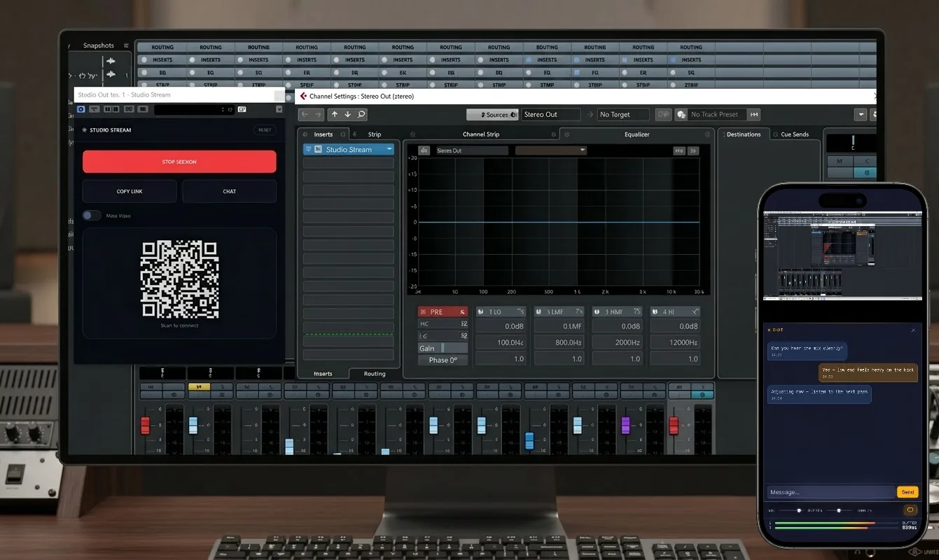
Task: Open the Sources selector
Action: tap(492, 114)
